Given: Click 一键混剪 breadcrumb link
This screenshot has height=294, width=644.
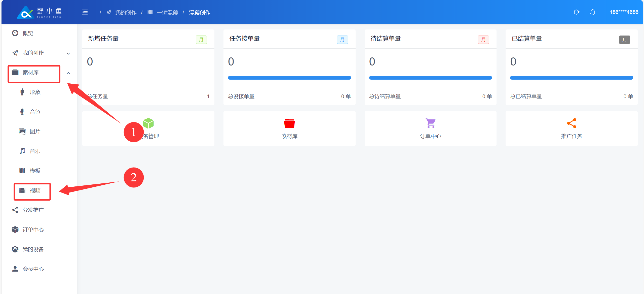Looking at the screenshot, I should 167,13.
